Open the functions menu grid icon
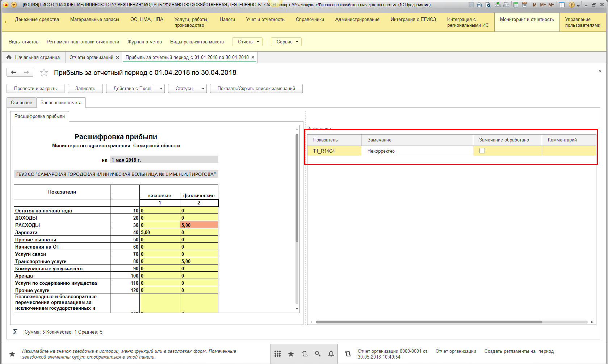 [x=277, y=354]
